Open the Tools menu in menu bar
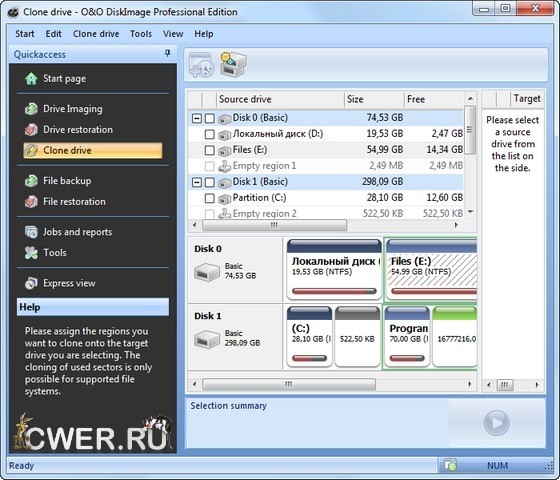This screenshot has width=560, height=480. (141, 34)
